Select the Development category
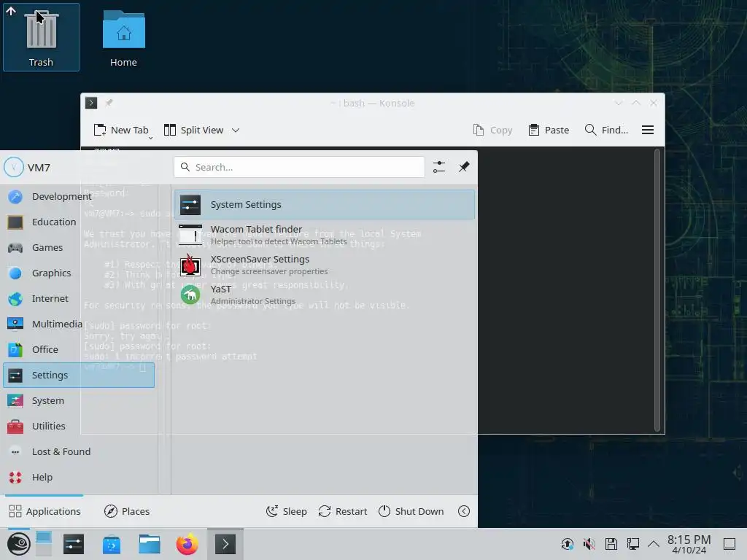This screenshot has width=747, height=560. [x=79, y=196]
